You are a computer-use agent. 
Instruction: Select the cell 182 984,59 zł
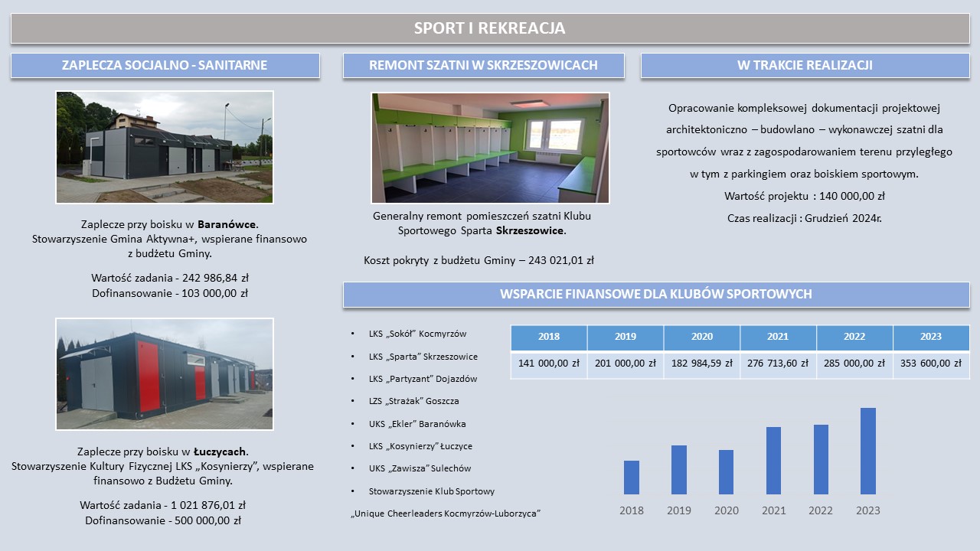coord(702,364)
